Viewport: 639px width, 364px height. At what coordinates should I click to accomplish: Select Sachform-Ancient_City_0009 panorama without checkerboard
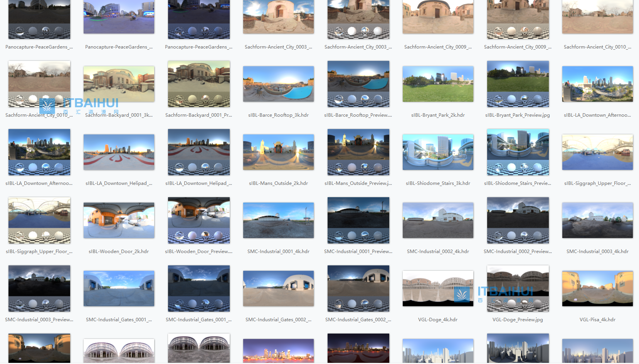tap(438, 17)
